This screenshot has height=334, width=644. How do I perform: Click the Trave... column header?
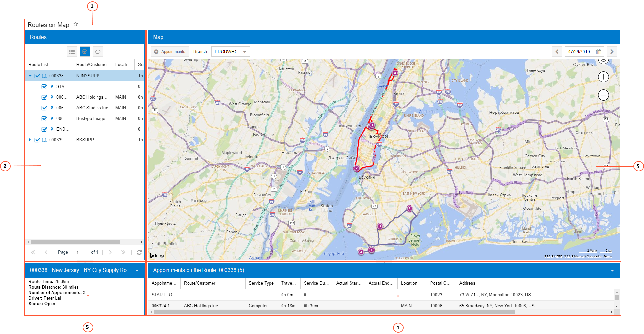tap(289, 283)
